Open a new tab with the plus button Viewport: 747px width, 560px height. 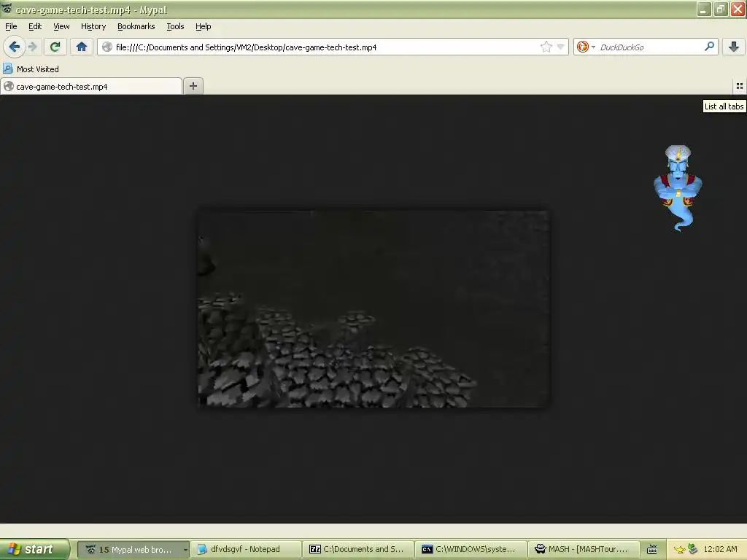(x=193, y=86)
